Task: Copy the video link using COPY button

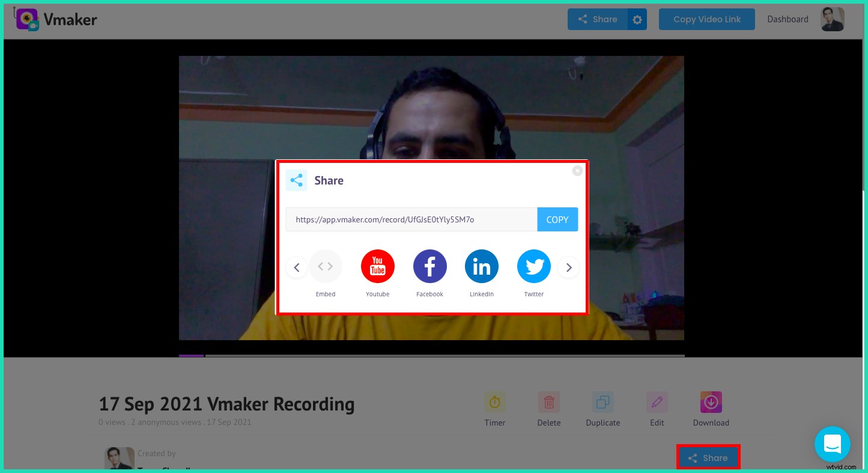Action: click(557, 219)
